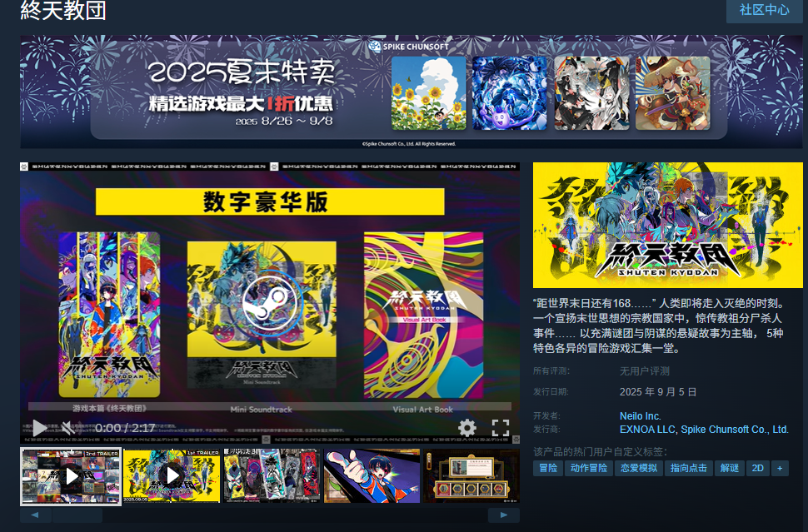Open publisher Spike Chunsoft Co., Ltd. page
808x532 pixels.
tap(734, 430)
